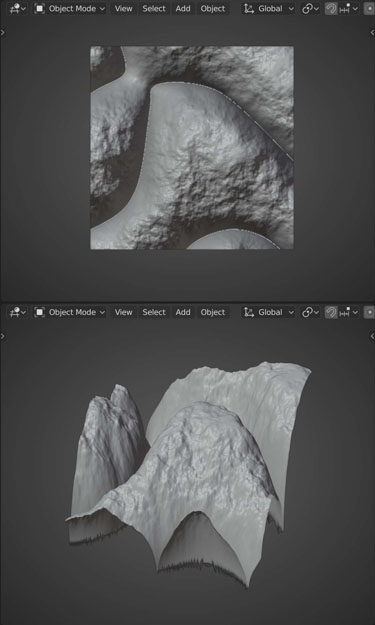
Task: Toggle snap magnet in bottom viewport header
Action: (x=331, y=312)
